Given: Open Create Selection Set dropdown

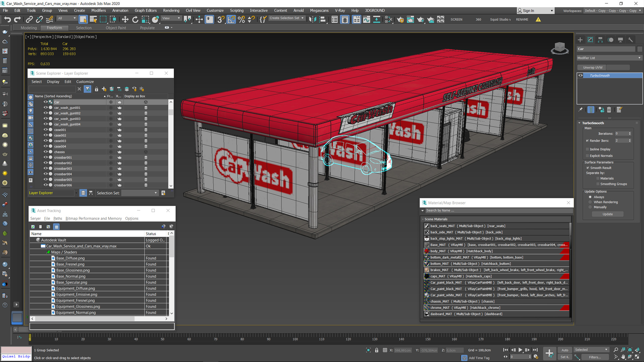Looking at the screenshot, I should tap(287, 18).
